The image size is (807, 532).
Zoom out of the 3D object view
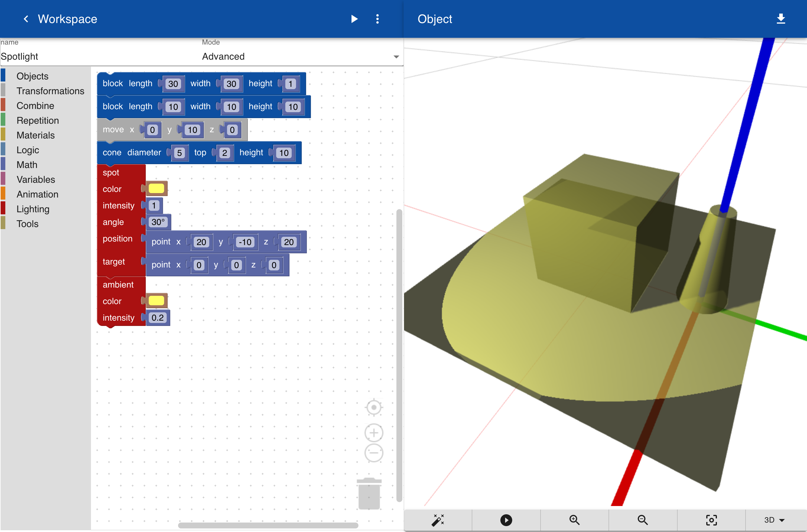coord(643,520)
